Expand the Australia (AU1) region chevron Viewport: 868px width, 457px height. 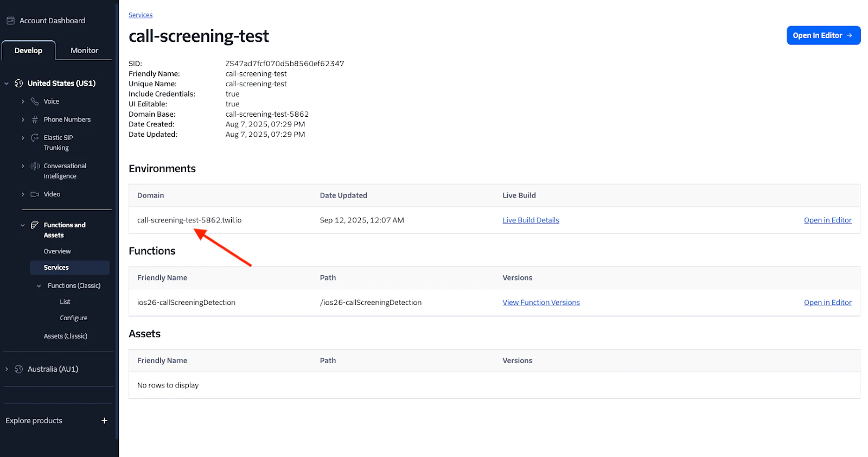coord(7,369)
